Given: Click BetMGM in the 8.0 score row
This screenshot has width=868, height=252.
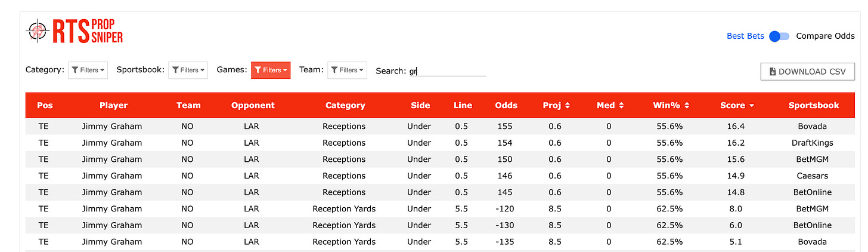Looking at the screenshot, I should pyautogui.click(x=813, y=209).
